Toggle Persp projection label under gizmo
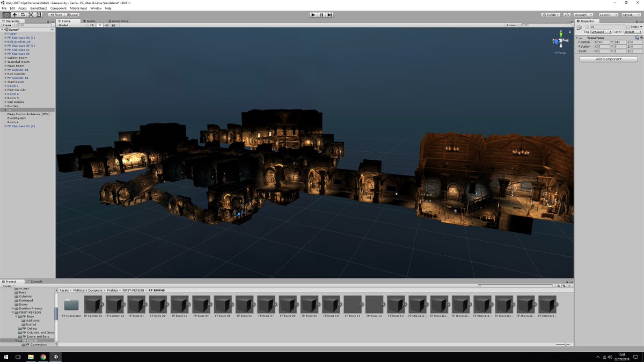Image resolution: width=644 pixels, height=362 pixels. 561,53
